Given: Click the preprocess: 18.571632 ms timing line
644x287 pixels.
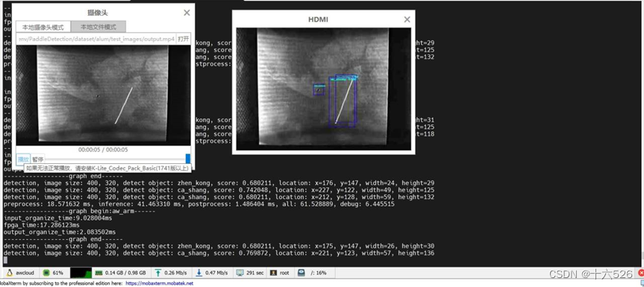Looking at the screenshot, I should point(198,204).
